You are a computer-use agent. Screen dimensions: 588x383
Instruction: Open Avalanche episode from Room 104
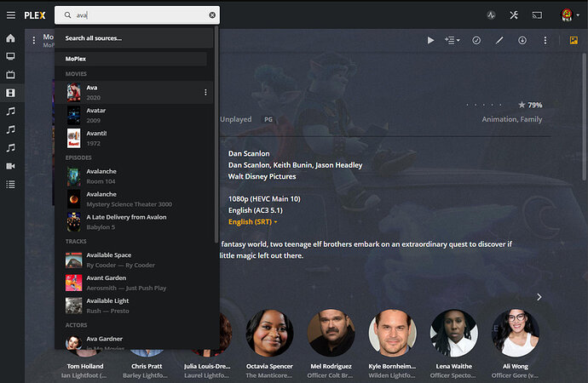point(135,176)
